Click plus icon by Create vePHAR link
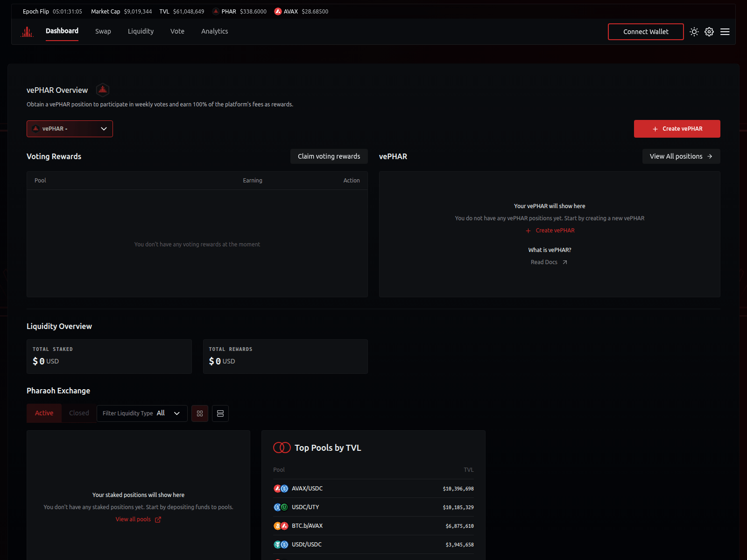 pyautogui.click(x=528, y=231)
